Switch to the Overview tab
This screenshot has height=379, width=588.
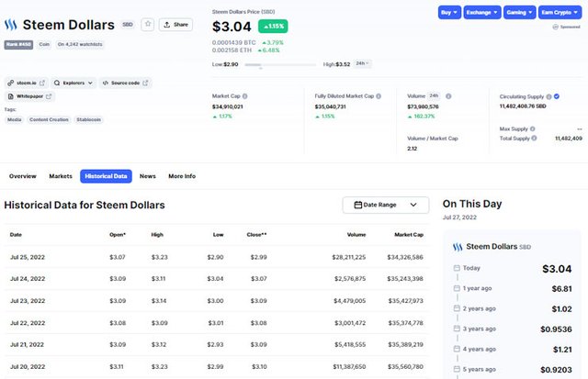click(x=22, y=176)
